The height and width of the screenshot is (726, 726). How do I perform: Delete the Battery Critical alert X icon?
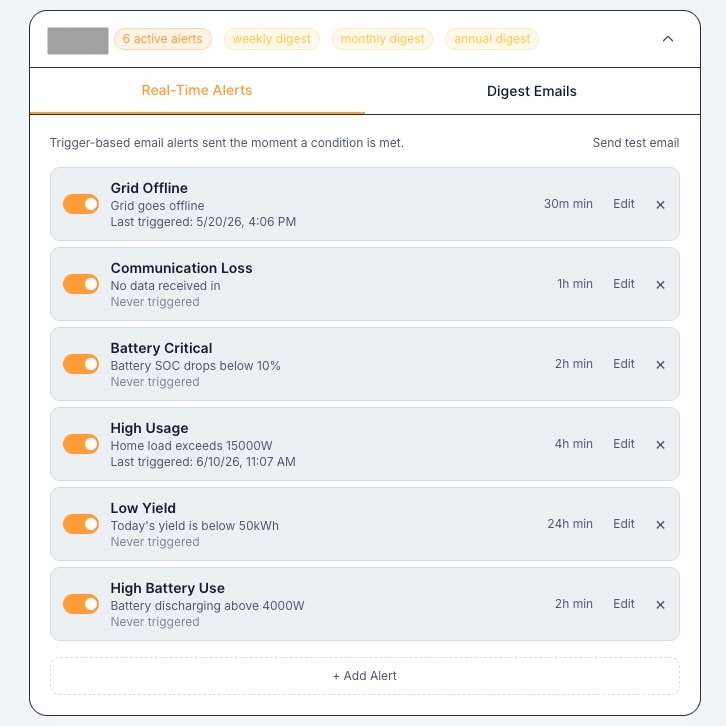(x=660, y=365)
